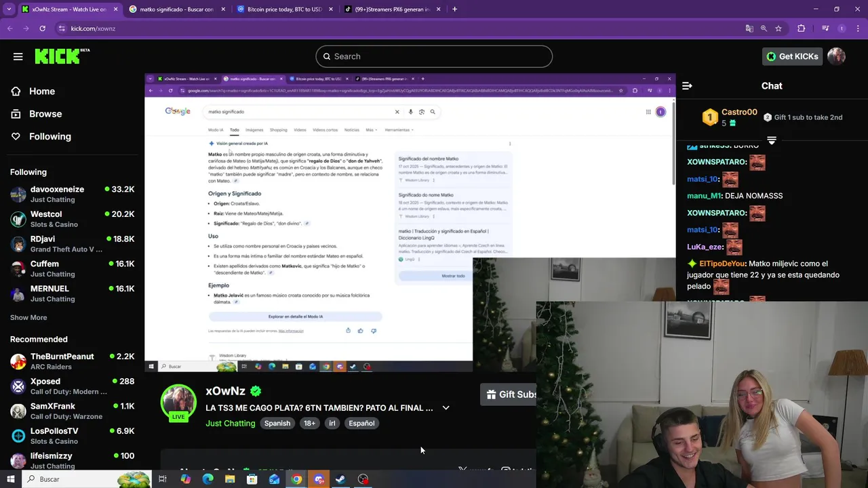
Task: Close the matko significado tab
Action: [x=222, y=9]
